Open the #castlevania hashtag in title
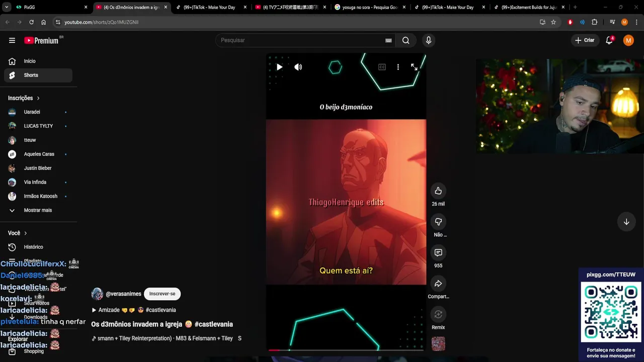The image size is (644, 362). [x=214, y=324]
